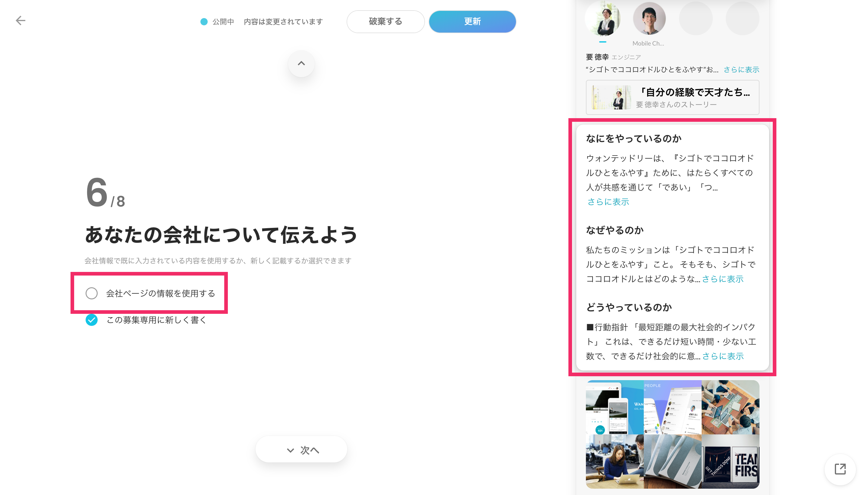Select この募集専用に新しく書く radio option
The height and width of the screenshot is (495, 868).
[x=92, y=320]
